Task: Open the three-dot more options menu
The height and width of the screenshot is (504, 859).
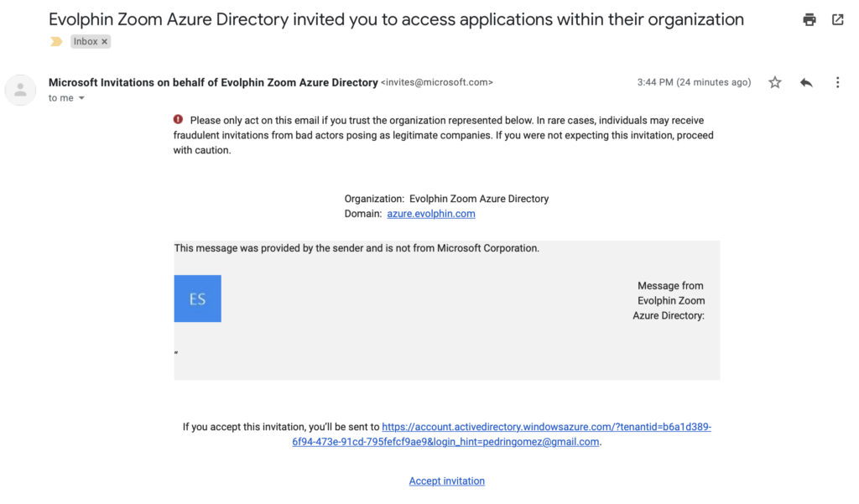Action: (x=837, y=83)
